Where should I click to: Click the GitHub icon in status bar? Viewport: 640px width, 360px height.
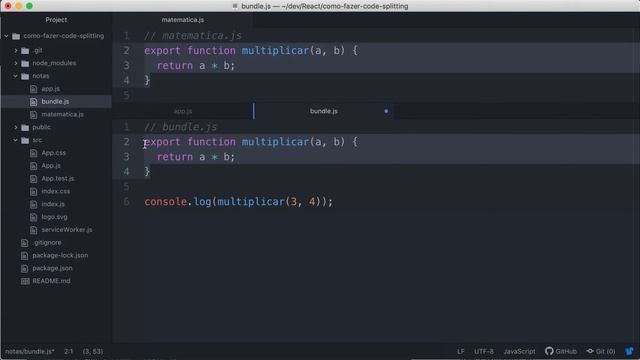[549, 351]
